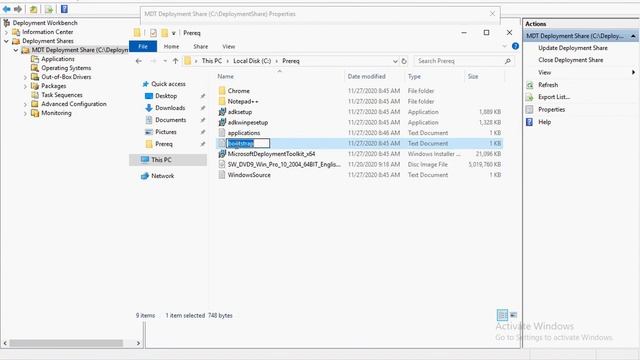Select the Deployment Workbench root node

(x=45, y=23)
